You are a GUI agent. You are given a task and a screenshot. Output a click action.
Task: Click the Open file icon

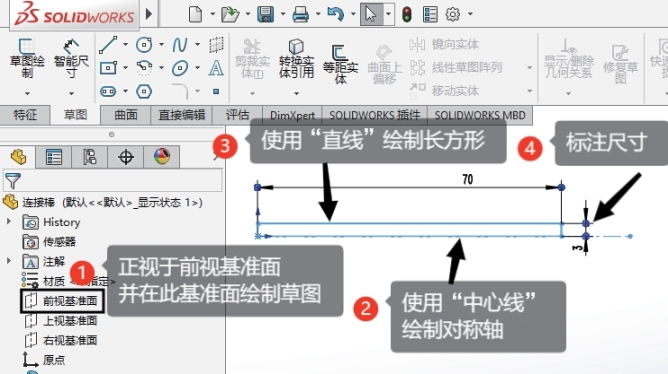tap(230, 14)
